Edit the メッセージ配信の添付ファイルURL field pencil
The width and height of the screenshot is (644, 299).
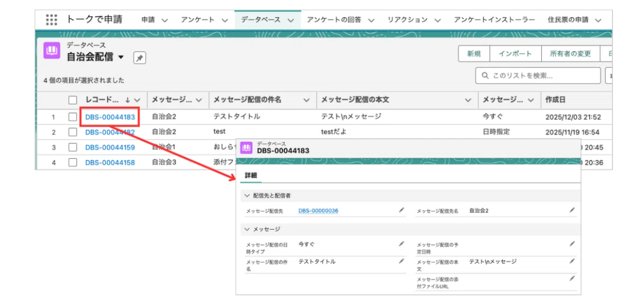coord(572,278)
